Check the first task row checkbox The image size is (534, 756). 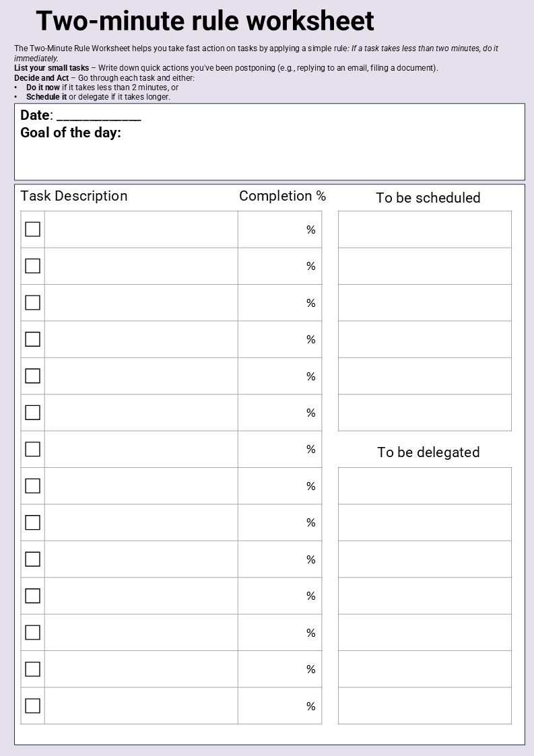click(x=32, y=230)
